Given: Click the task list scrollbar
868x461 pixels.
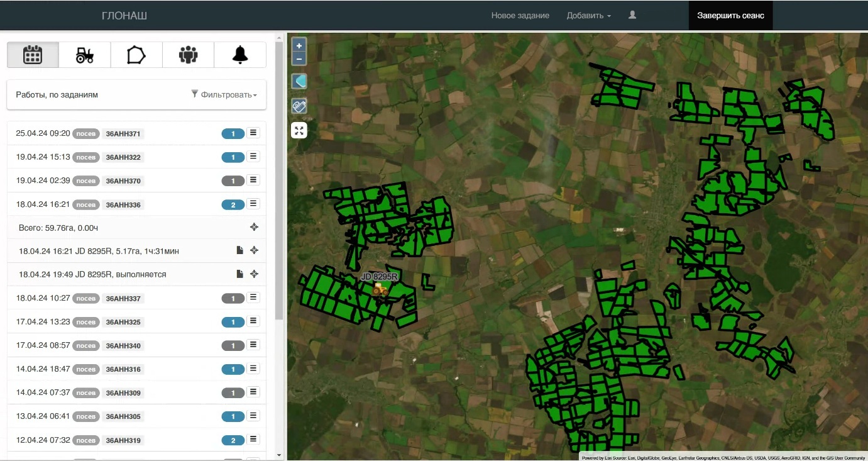Looking at the screenshot, I should [x=279, y=181].
